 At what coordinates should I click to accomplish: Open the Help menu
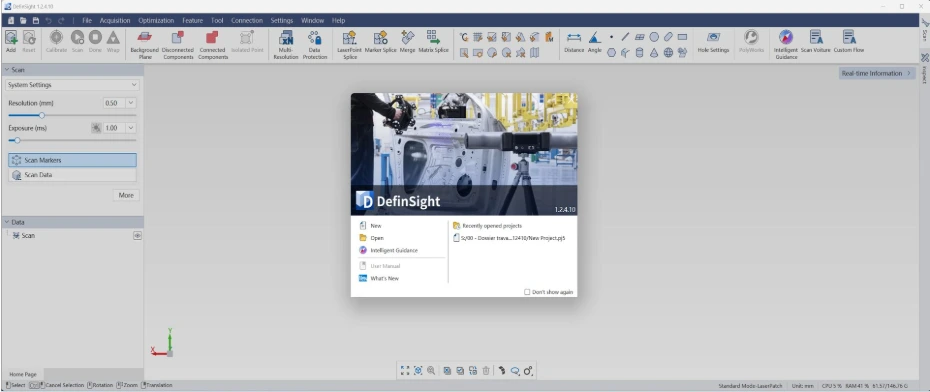coord(339,20)
